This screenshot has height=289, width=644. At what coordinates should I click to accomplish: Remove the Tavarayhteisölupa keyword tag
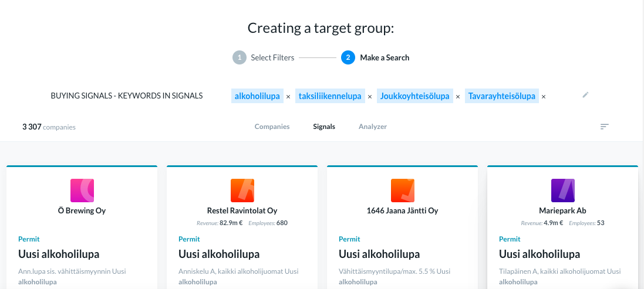pos(544,96)
